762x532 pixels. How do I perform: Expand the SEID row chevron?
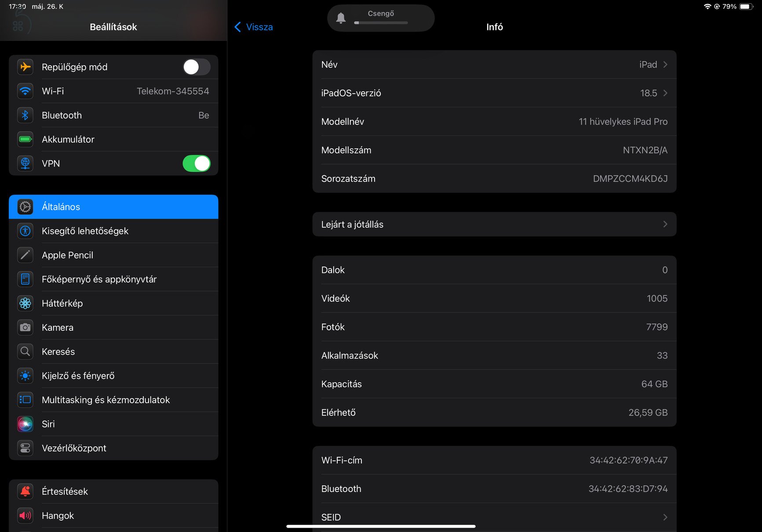click(x=665, y=517)
